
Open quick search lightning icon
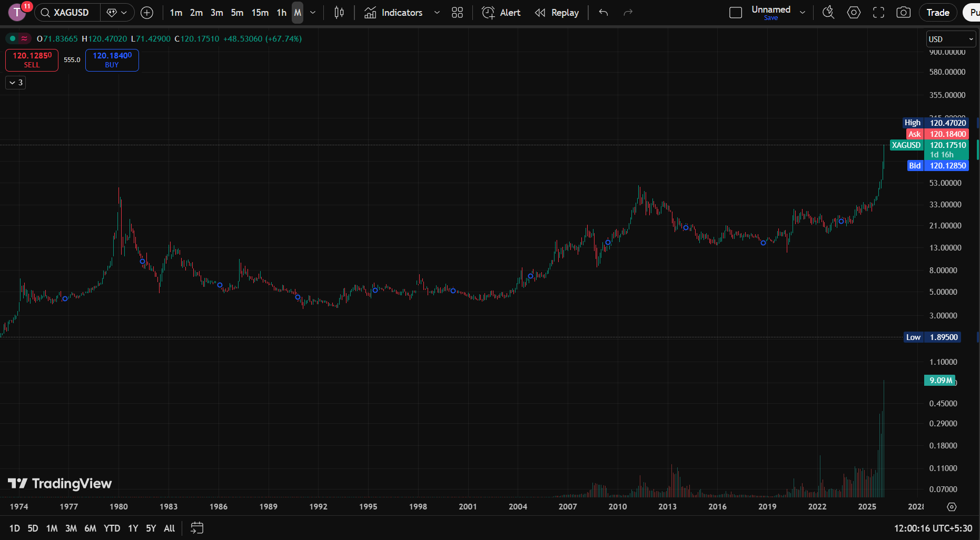click(x=828, y=13)
